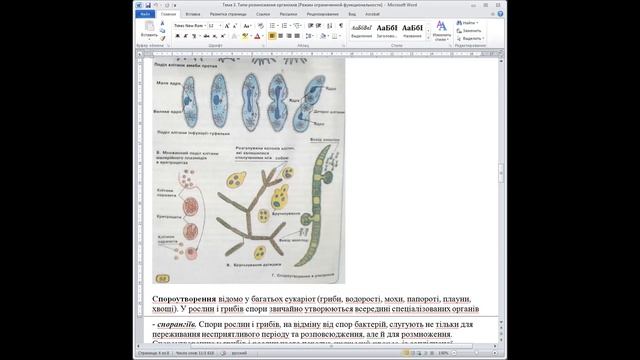Switch to Full Screen Reading view
This screenshot has height=360, width=640.
point(413,353)
